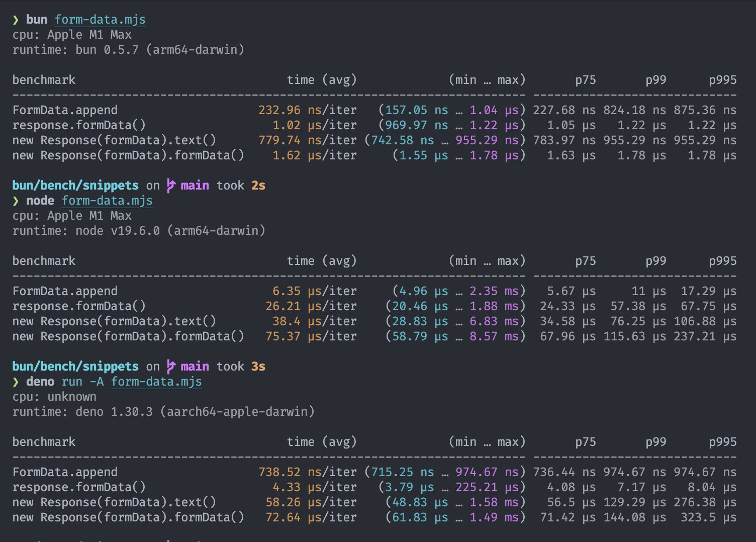Image resolution: width=756 pixels, height=542 pixels.
Task: Click the git branch icon beside "took 2s"
Action: tap(171, 186)
